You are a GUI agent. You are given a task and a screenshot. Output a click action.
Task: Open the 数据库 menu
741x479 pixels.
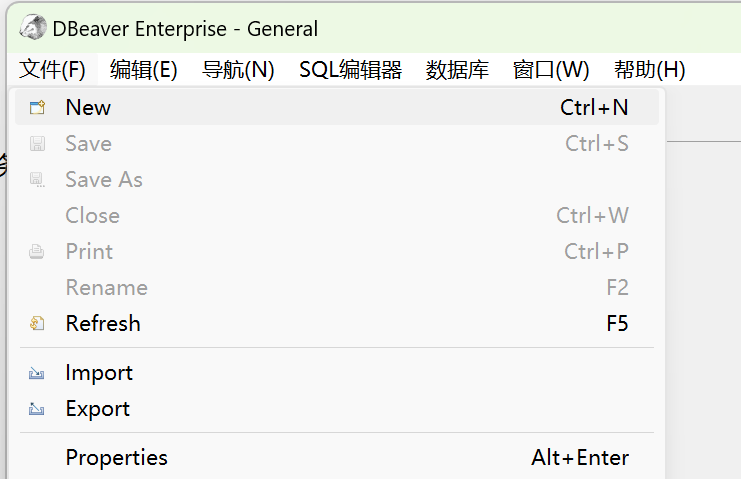pyautogui.click(x=457, y=69)
